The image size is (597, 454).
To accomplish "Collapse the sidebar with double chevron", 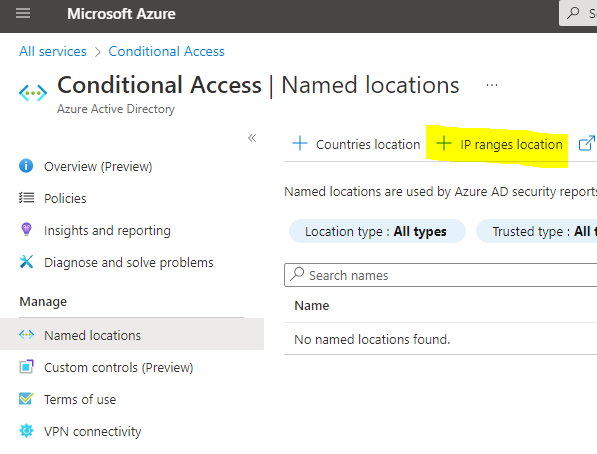I will tap(252, 138).
